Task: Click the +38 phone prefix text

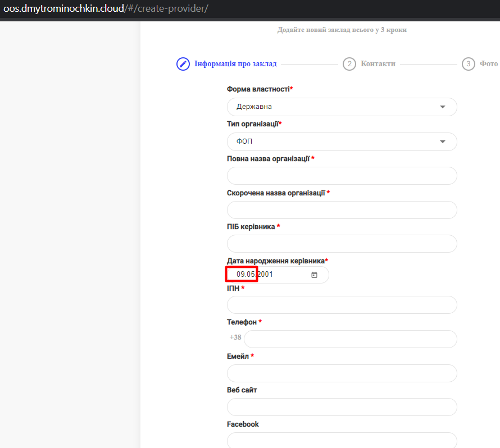Action: (x=235, y=337)
